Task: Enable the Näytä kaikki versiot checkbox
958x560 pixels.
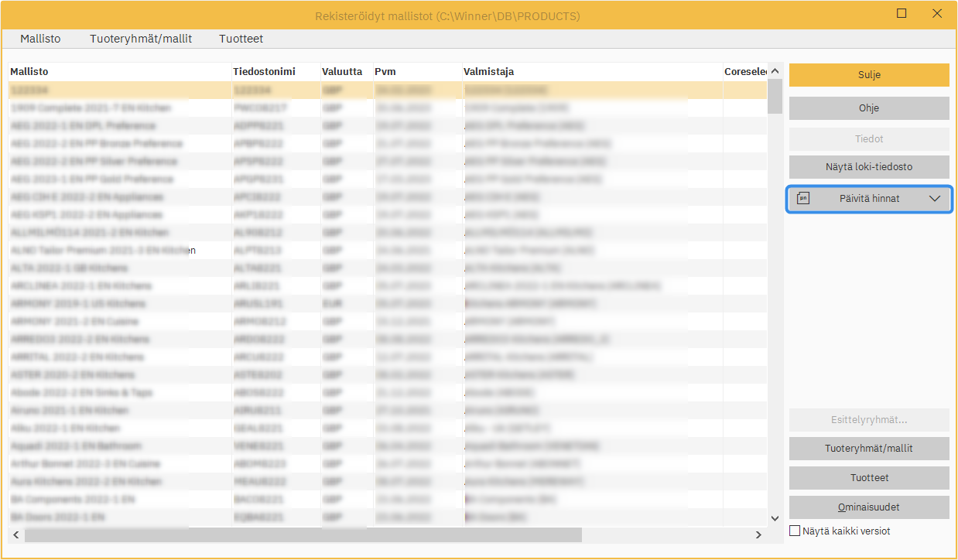Action: (x=794, y=531)
